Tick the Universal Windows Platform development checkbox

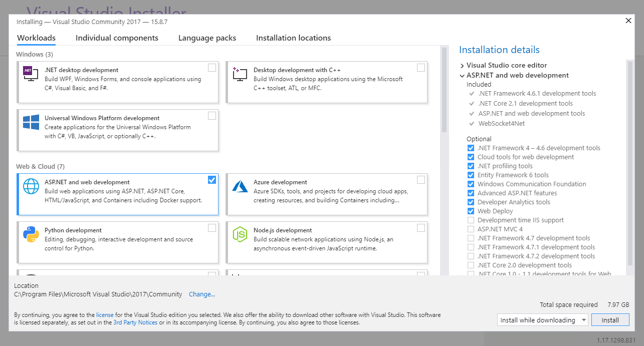tap(212, 116)
